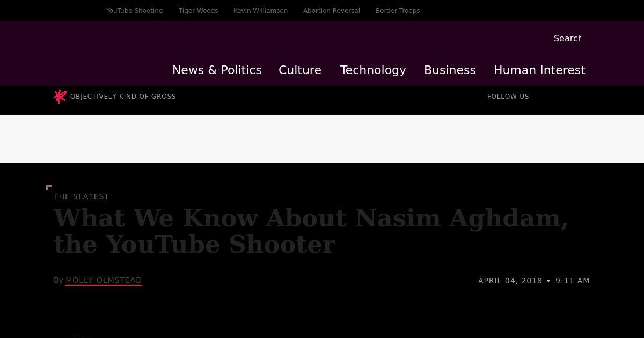
Task: Open the Objectively Kind of Gross link
Action: click(123, 97)
